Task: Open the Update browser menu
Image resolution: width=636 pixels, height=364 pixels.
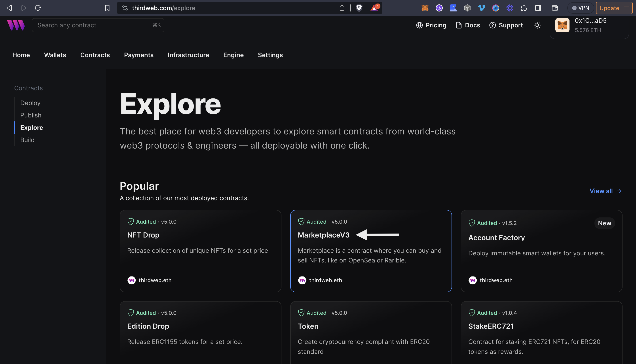Action: tap(614, 8)
